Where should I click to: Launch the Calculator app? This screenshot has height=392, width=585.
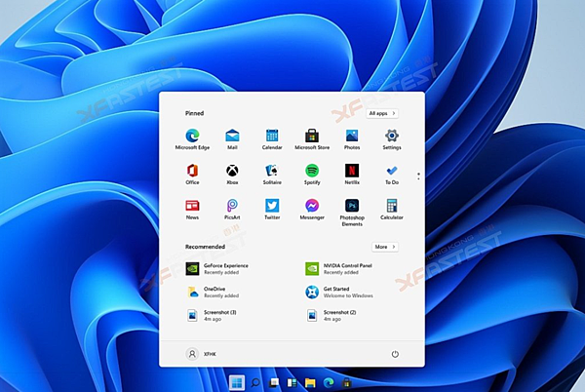(x=392, y=210)
